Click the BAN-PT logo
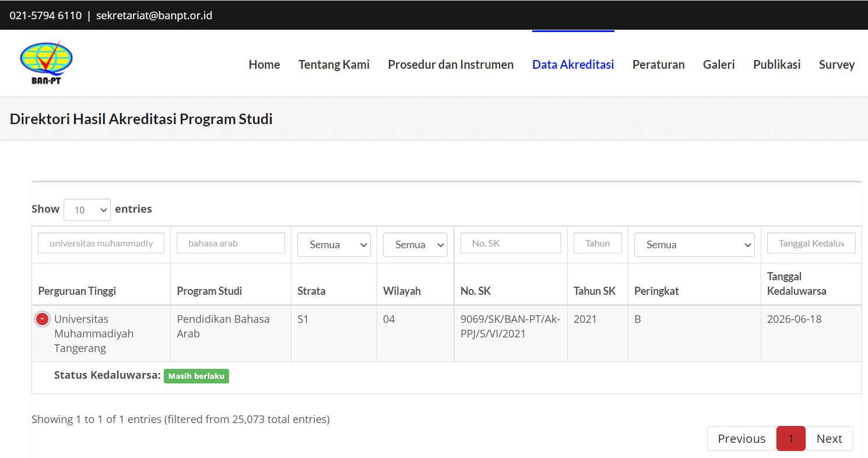 pyautogui.click(x=46, y=63)
